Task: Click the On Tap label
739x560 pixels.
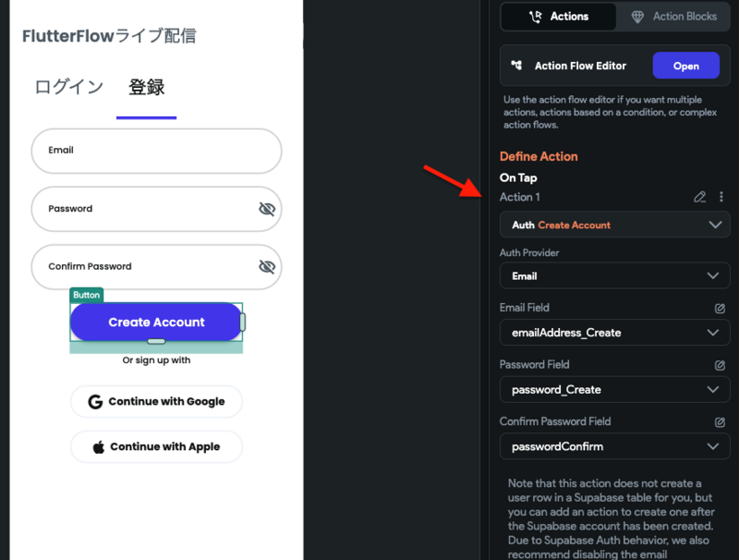Action: 518,177
